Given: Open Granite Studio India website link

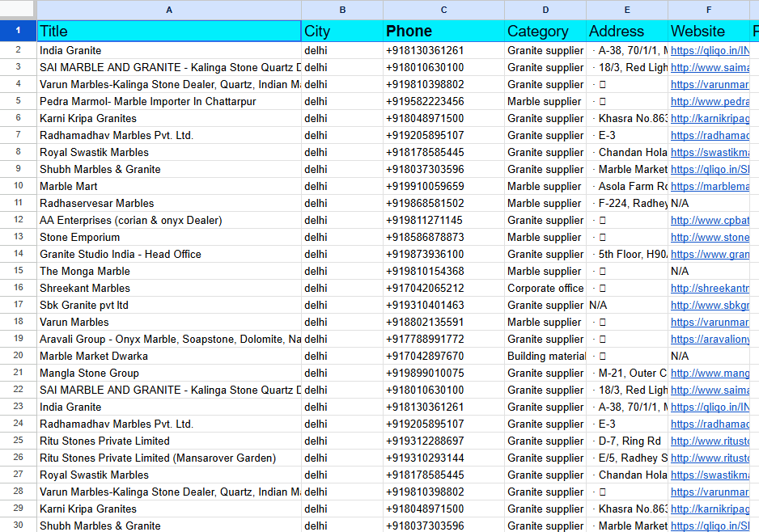Looking at the screenshot, I should tap(710, 254).
